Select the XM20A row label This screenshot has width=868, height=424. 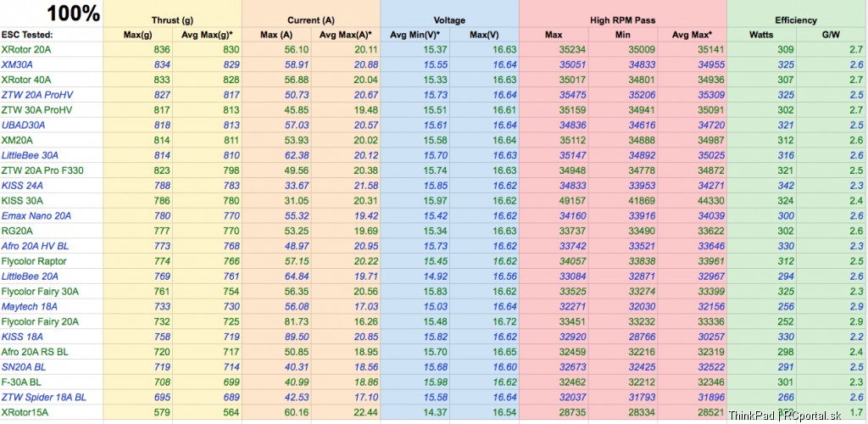(16, 141)
